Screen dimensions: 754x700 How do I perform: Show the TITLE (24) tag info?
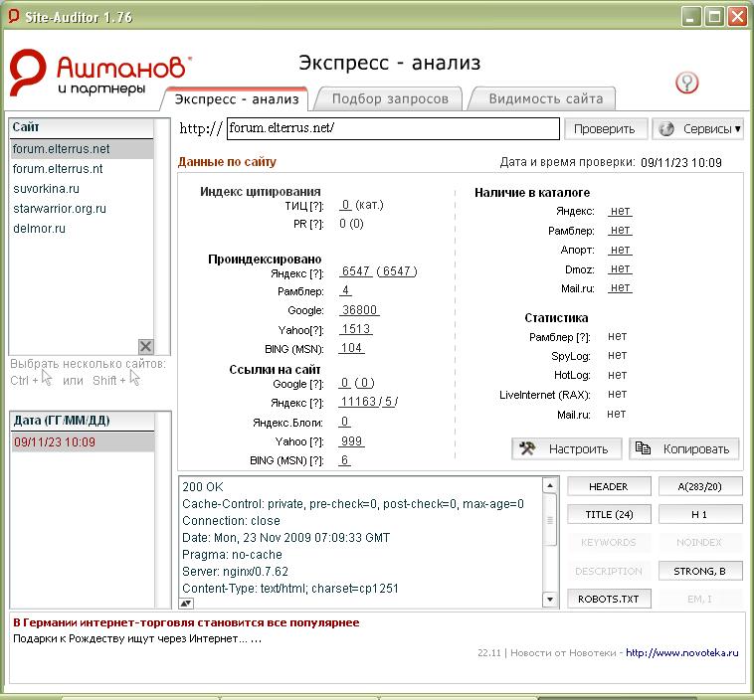pyautogui.click(x=610, y=514)
